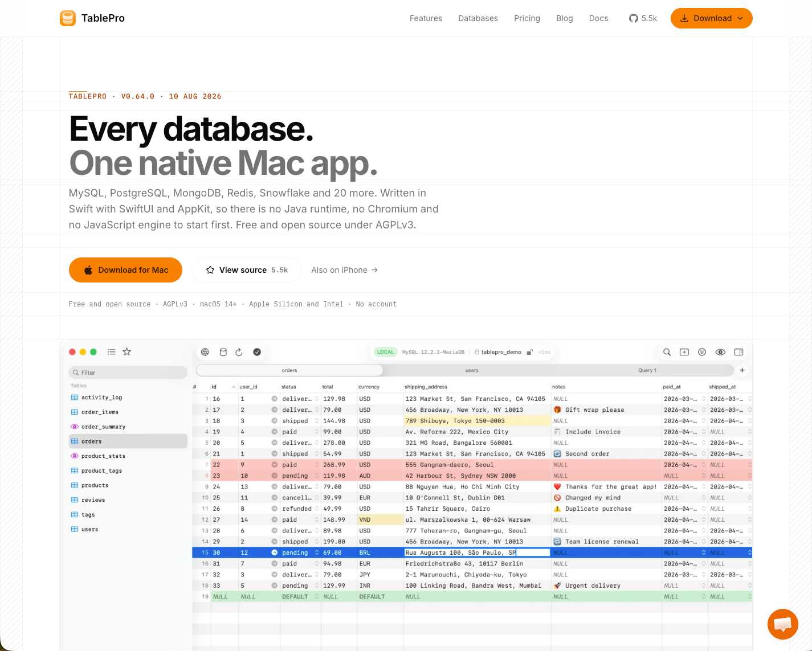Screen dimensions: 812x651
Task: Click the magnifier search icon in app toolbar
Action: click(x=667, y=352)
